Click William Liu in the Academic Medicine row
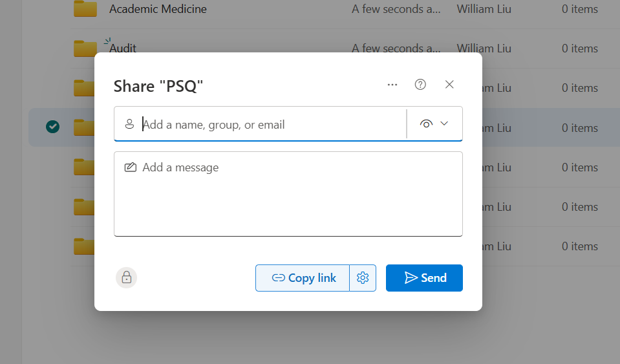 tap(484, 9)
